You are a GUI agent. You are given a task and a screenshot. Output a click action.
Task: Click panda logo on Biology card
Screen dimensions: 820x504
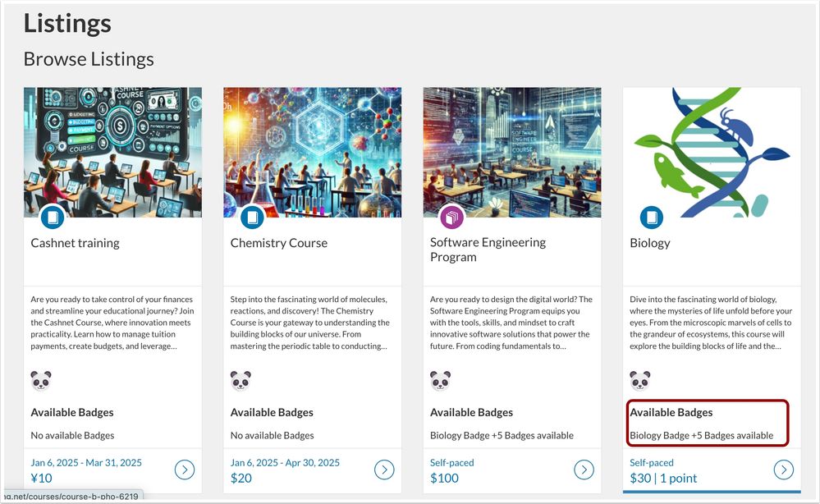click(x=640, y=380)
